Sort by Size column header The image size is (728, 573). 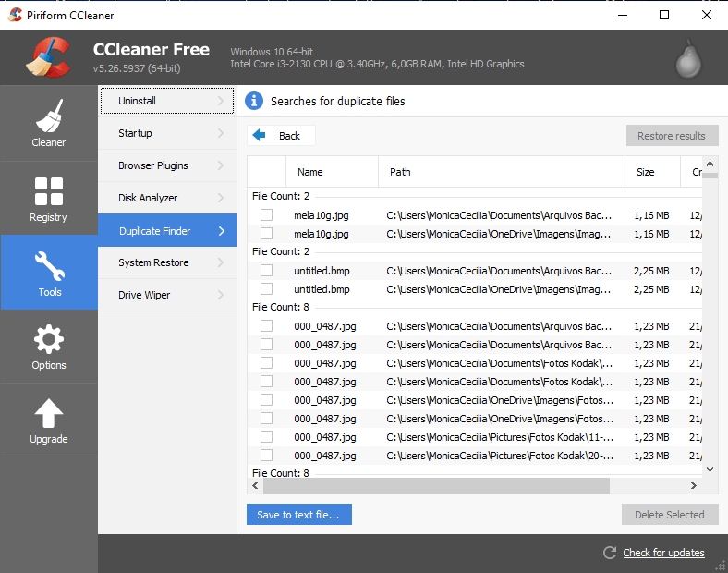[x=652, y=172]
